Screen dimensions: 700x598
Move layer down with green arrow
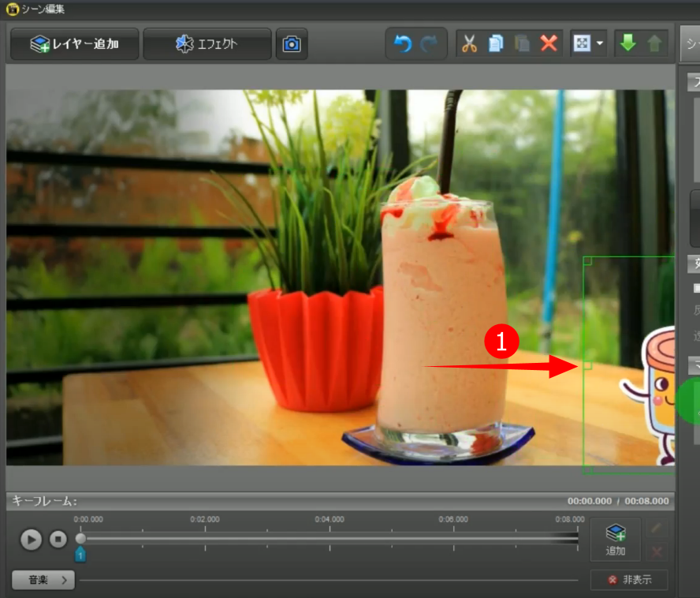coord(627,44)
